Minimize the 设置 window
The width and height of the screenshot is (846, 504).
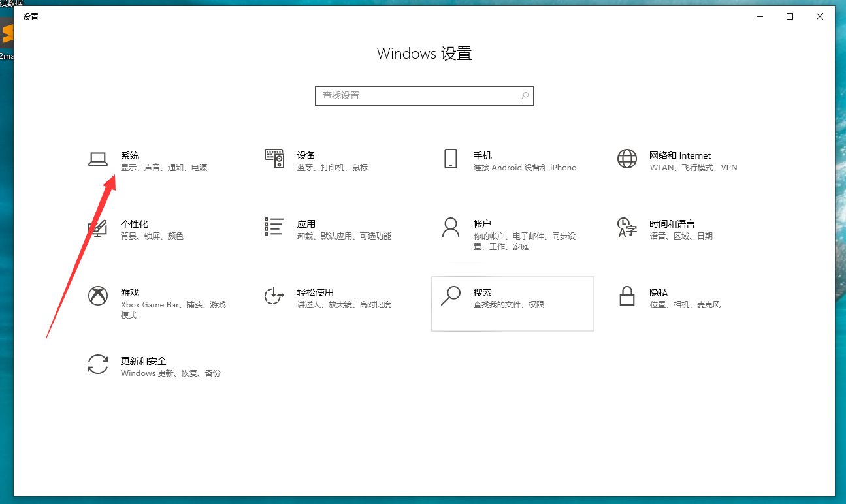point(760,17)
